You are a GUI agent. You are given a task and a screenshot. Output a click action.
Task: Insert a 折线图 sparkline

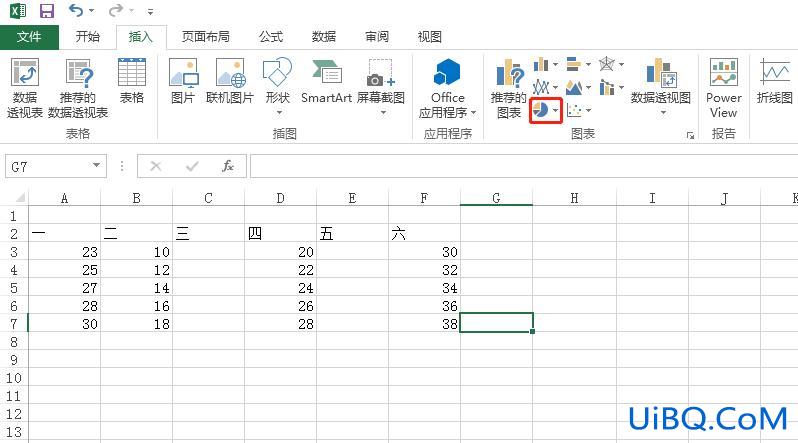click(x=774, y=81)
